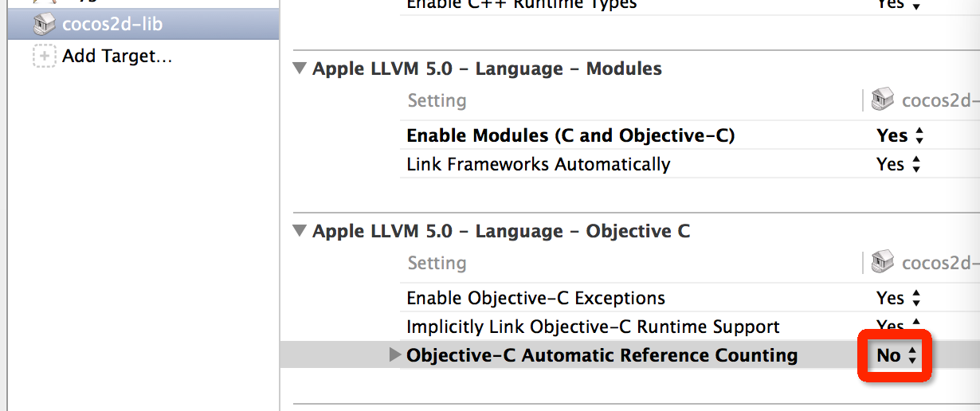Open Link Frameworks Automatically Yes popup
980x411 pixels.
tap(900, 164)
